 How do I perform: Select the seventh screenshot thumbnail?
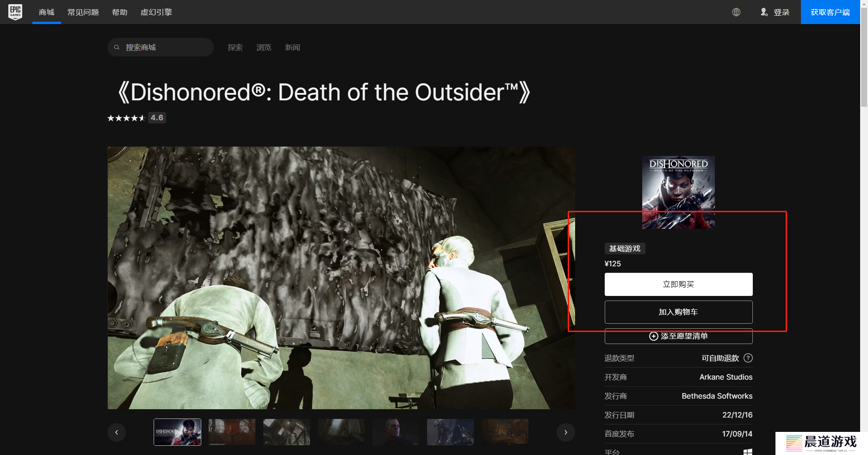click(505, 432)
